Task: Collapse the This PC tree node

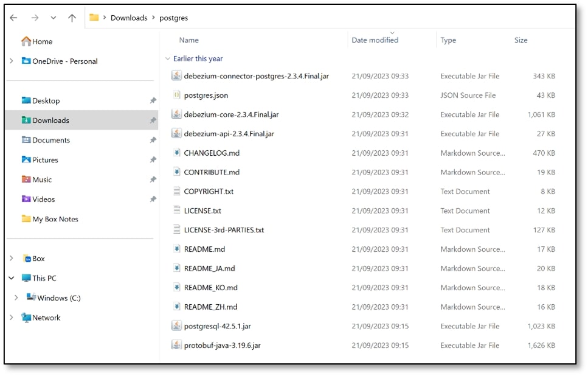Action: pyautogui.click(x=12, y=278)
